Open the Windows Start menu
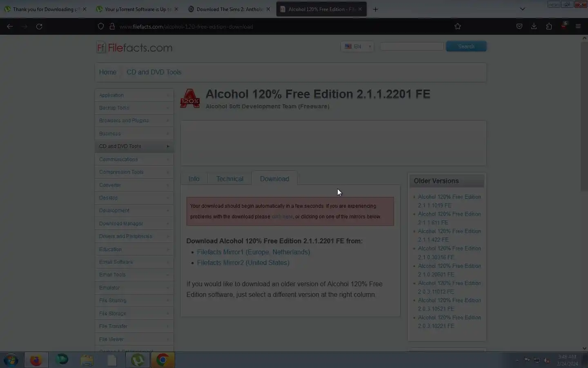588x368 pixels. [x=11, y=360]
